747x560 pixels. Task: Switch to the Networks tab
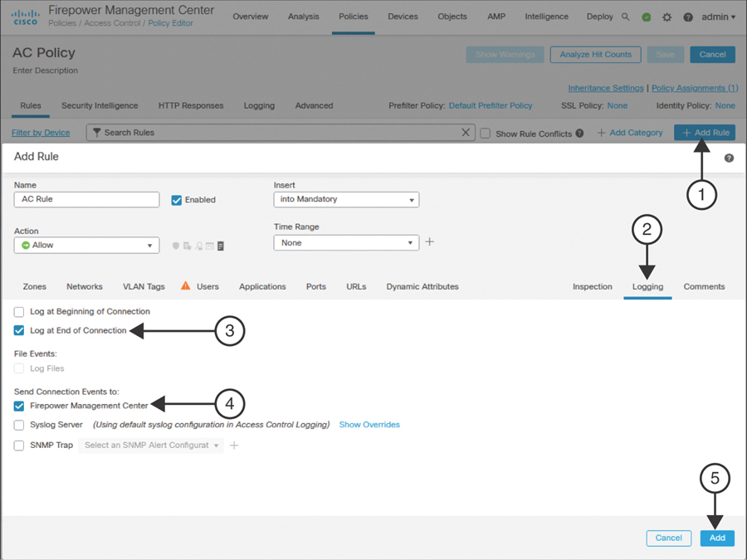coord(85,287)
